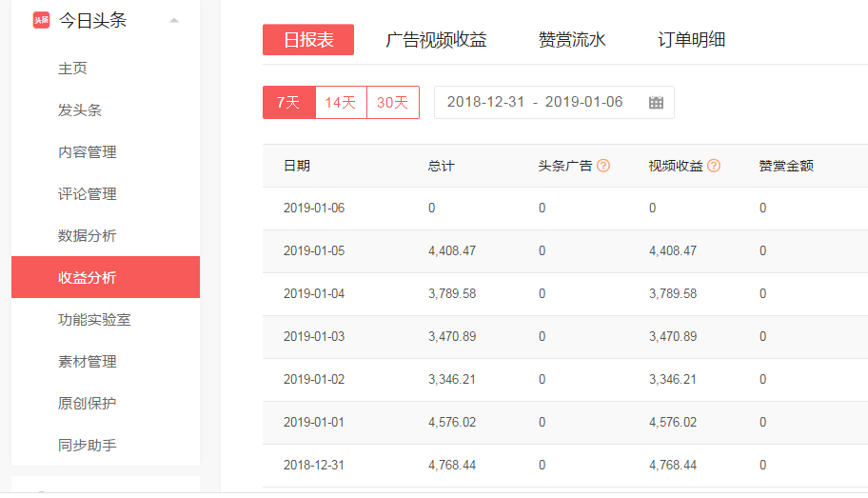
Task: Click the 2019-01-06 date cell
Action: pos(314,208)
